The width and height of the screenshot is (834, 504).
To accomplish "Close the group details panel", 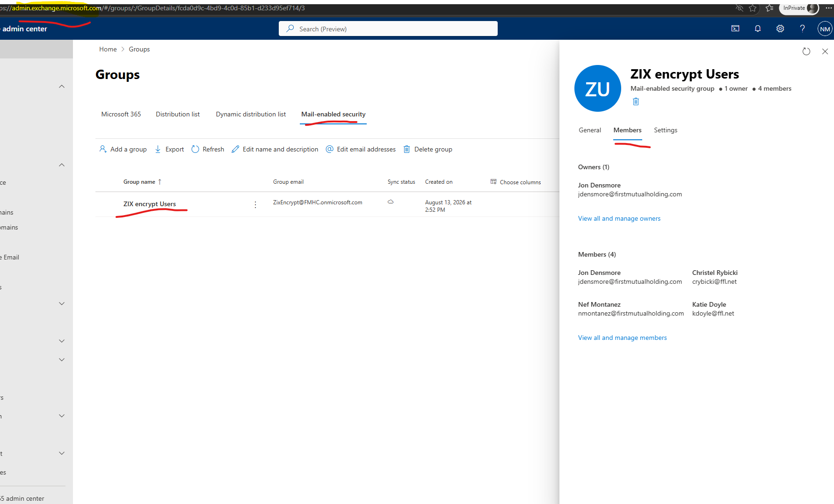I will (825, 51).
